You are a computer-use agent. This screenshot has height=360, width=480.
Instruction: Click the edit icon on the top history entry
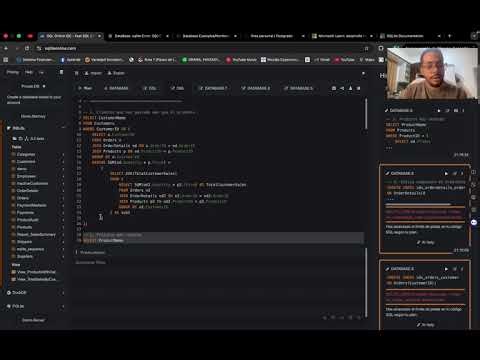[x=447, y=110]
